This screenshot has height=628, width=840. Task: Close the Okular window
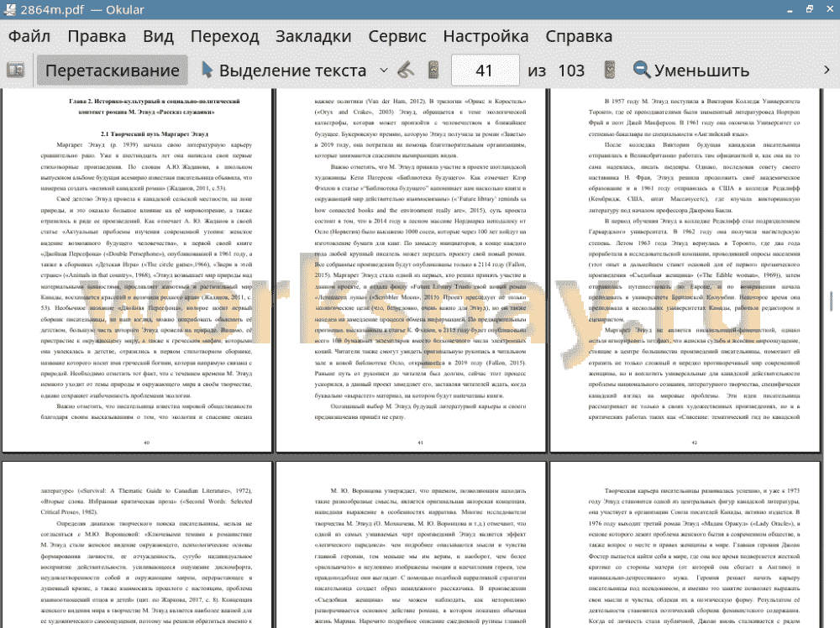pos(829,9)
